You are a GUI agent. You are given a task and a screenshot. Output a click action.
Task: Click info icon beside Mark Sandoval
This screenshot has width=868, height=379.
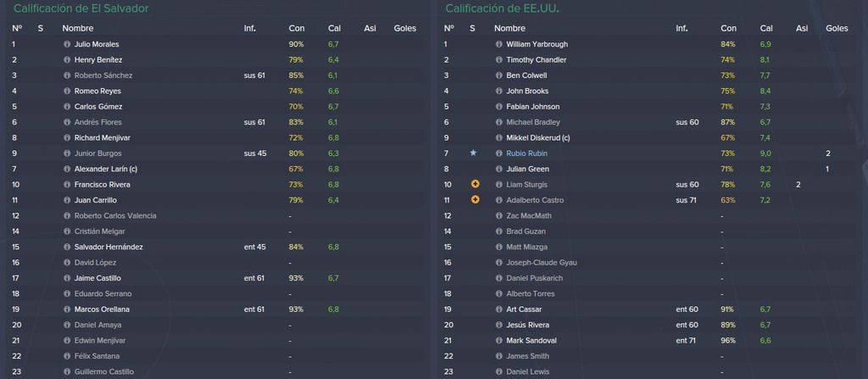[498, 341]
